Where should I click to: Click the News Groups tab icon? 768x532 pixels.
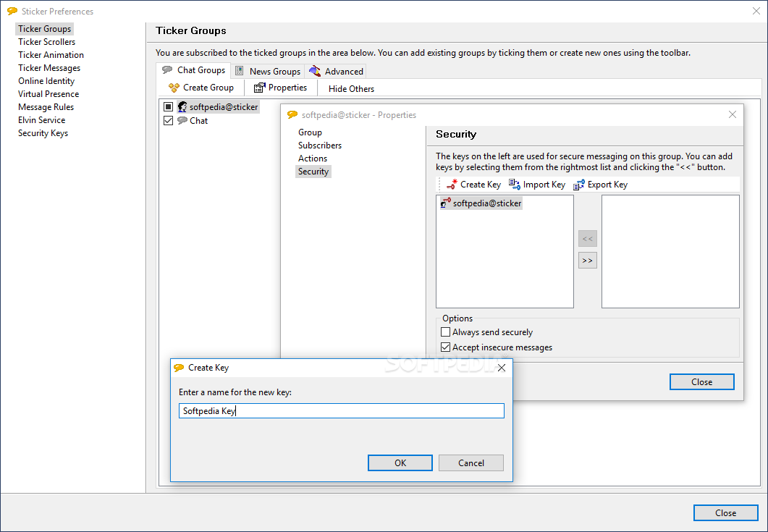[x=239, y=71]
